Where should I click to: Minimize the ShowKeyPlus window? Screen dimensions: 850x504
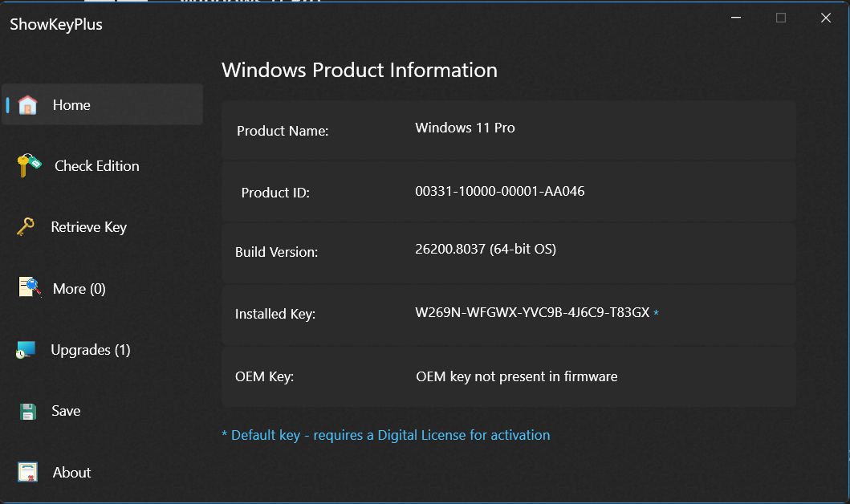[x=735, y=18]
